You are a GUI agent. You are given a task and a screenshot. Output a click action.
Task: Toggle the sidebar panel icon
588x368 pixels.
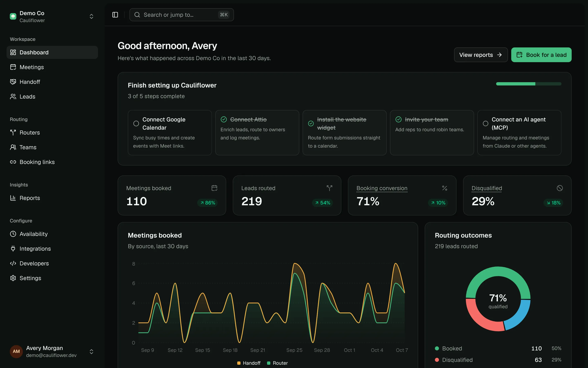pos(115,15)
